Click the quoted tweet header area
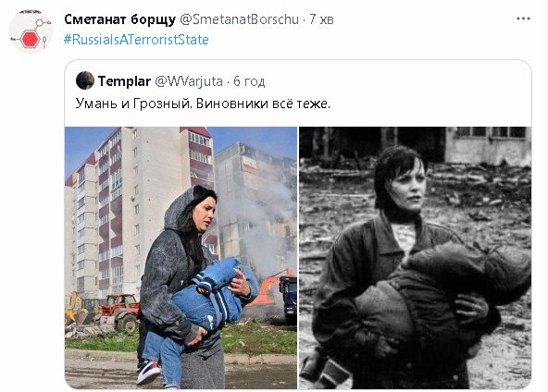The image size is (548, 392). [x=298, y=81]
